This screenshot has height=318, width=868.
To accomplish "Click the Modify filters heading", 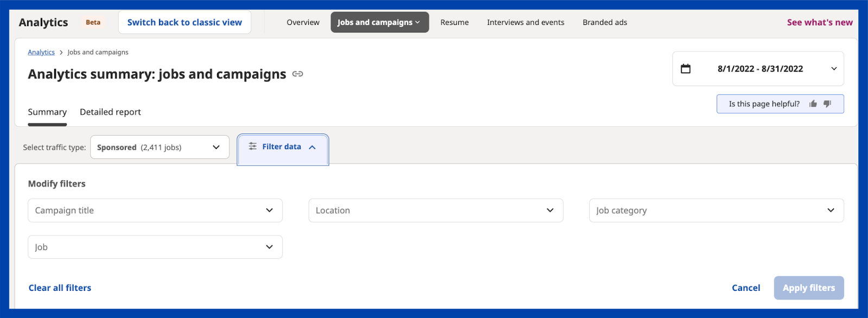I will 56,183.
